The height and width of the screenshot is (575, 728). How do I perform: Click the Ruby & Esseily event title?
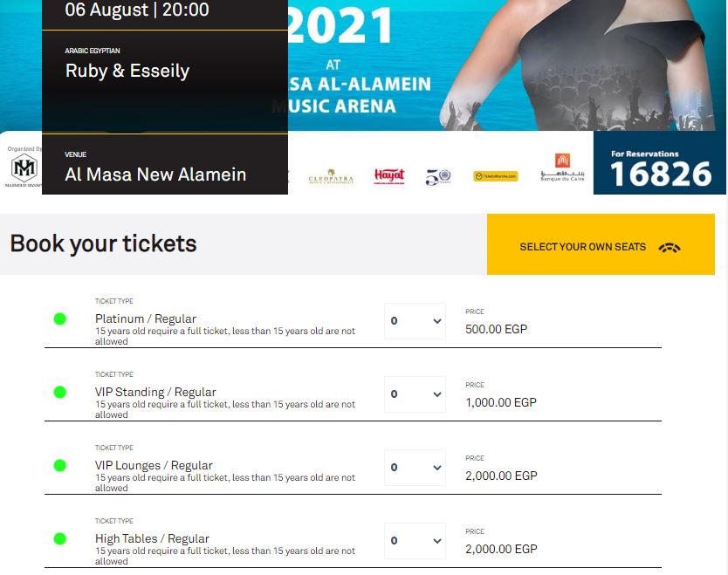point(127,71)
